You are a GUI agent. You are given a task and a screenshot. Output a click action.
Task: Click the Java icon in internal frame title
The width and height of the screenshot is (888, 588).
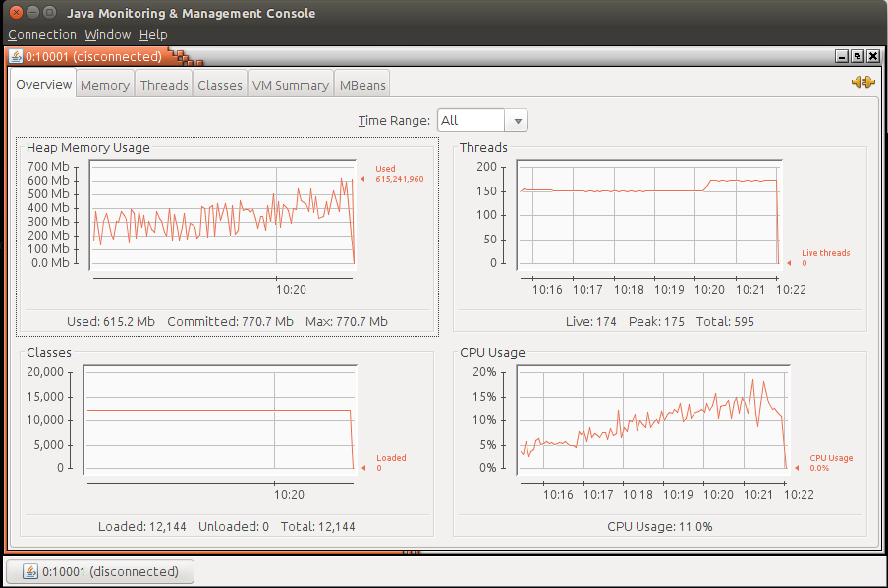click(x=16, y=57)
